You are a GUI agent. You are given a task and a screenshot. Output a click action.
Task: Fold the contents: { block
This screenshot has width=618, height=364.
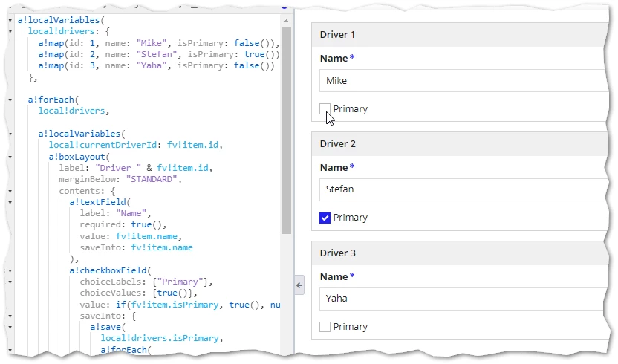10,191
